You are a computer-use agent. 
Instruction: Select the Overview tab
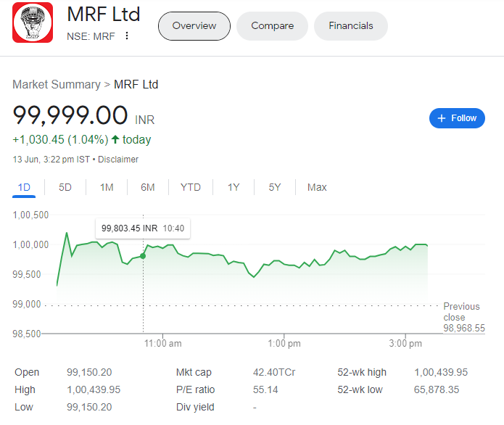coord(194,26)
